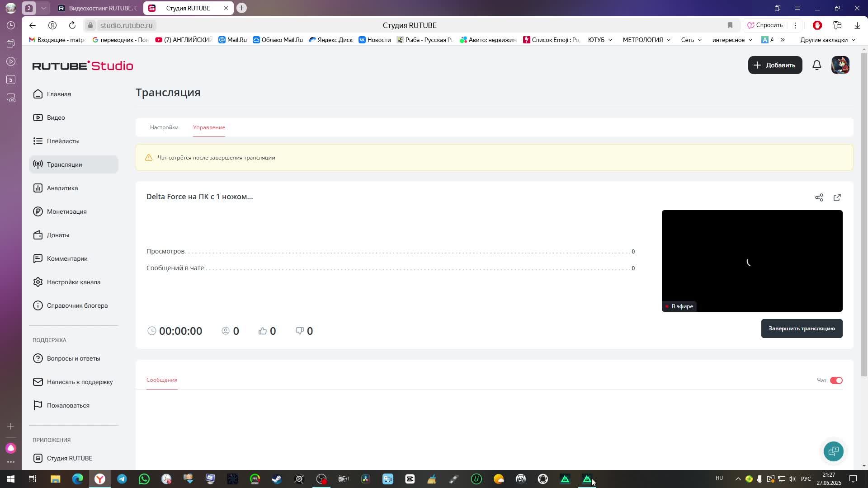Open taskbar clock and date
This screenshot has height=488, width=868.
[x=829, y=479]
